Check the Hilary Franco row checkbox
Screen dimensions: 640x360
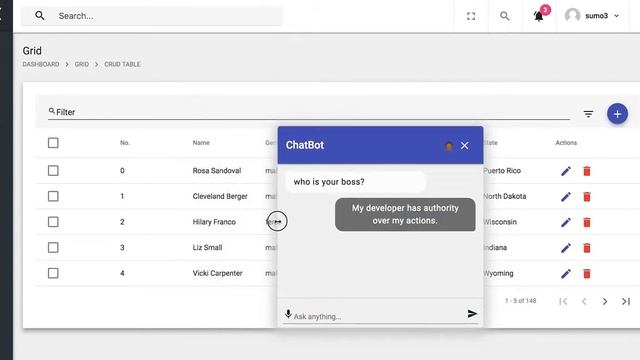[x=53, y=222]
